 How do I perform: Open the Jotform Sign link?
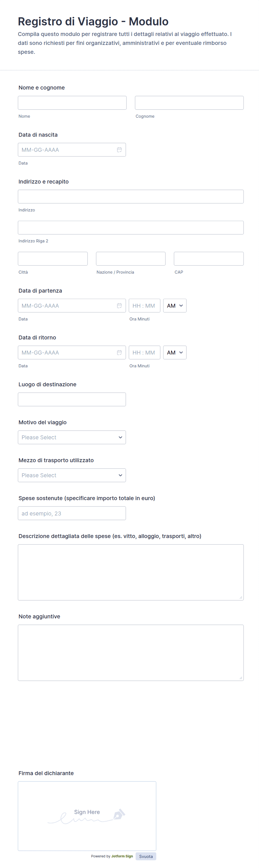[122, 856]
